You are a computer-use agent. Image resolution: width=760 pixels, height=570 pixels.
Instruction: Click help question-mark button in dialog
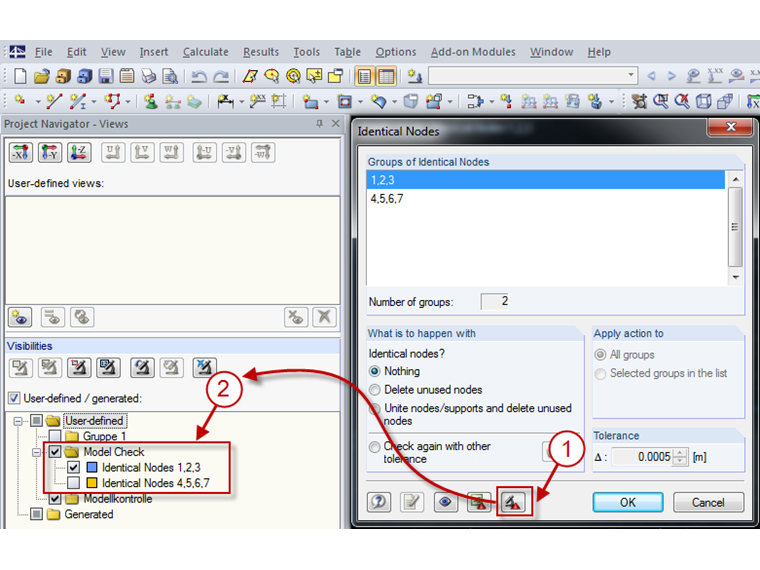point(379,502)
